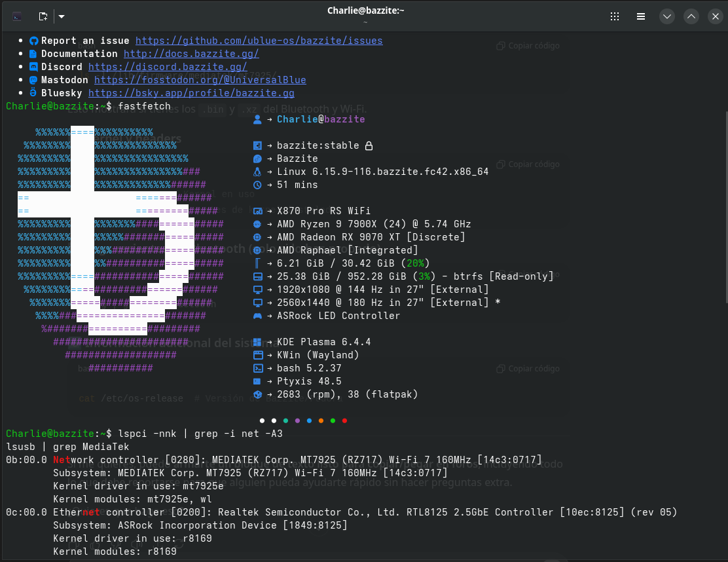This screenshot has width=728, height=562.
Task: Click the Discord icon beside Discord
Action: tap(33, 67)
